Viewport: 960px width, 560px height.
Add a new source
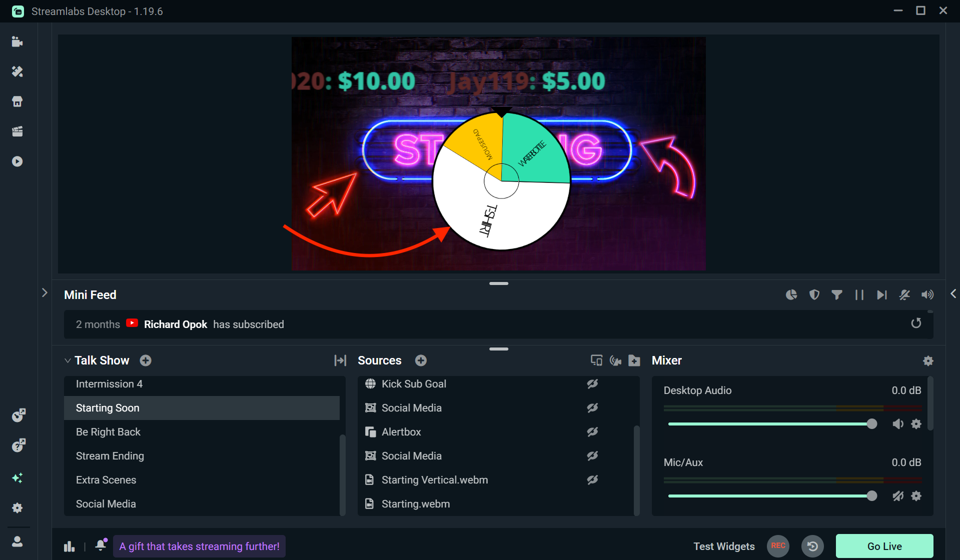pos(421,360)
